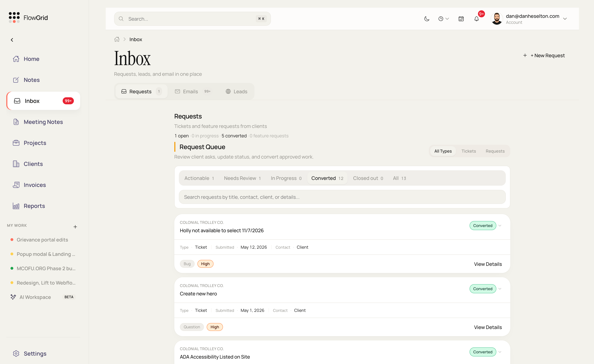The width and height of the screenshot is (594, 364).
Task: Click the High priority tag on Holly request
Action: click(205, 264)
